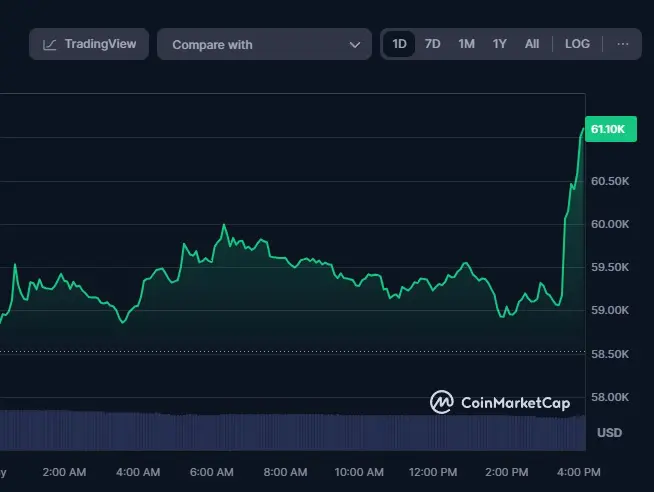Open the three-dot more options menu
This screenshot has height=492, width=654.
pyautogui.click(x=623, y=44)
